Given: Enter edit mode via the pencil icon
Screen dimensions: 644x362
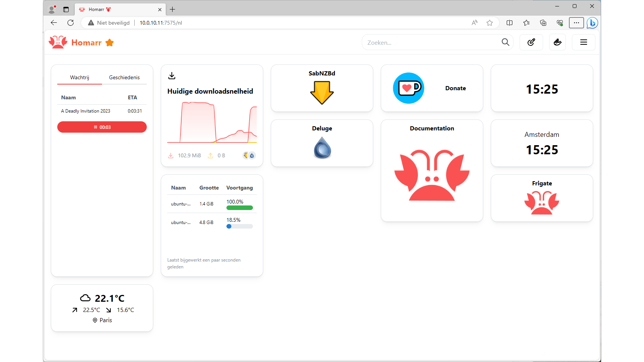Looking at the screenshot, I should 531,42.
